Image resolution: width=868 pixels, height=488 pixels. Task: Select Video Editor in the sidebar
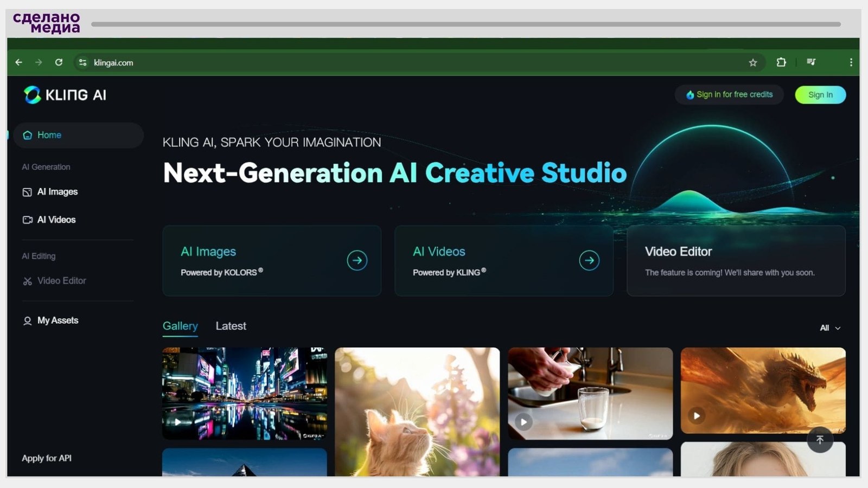pos(54,281)
